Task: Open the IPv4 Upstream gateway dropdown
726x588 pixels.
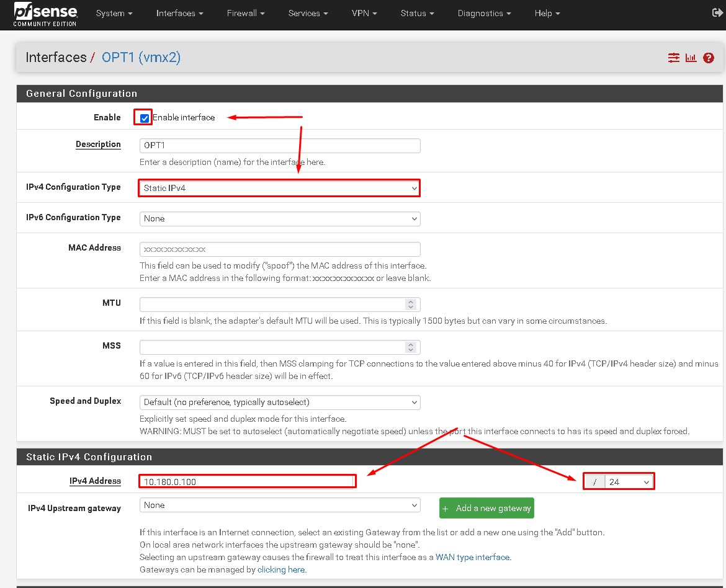Action: pos(279,505)
